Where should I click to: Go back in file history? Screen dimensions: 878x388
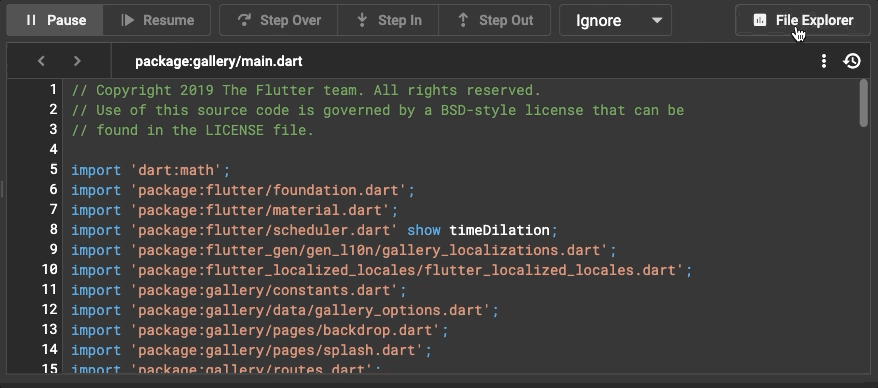point(41,60)
